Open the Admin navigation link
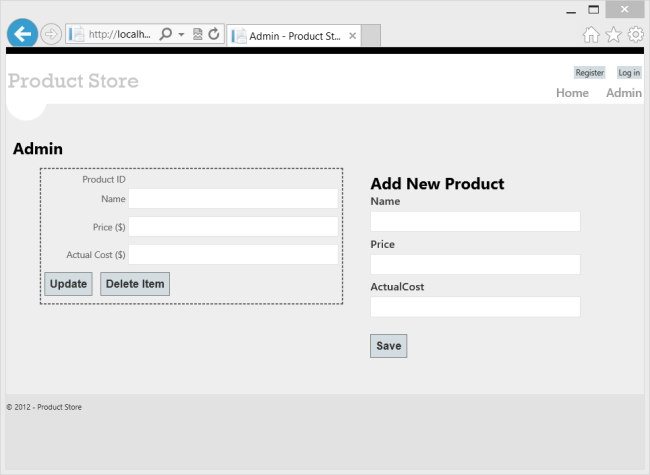This screenshot has width=650, height=475. [624, 93]
